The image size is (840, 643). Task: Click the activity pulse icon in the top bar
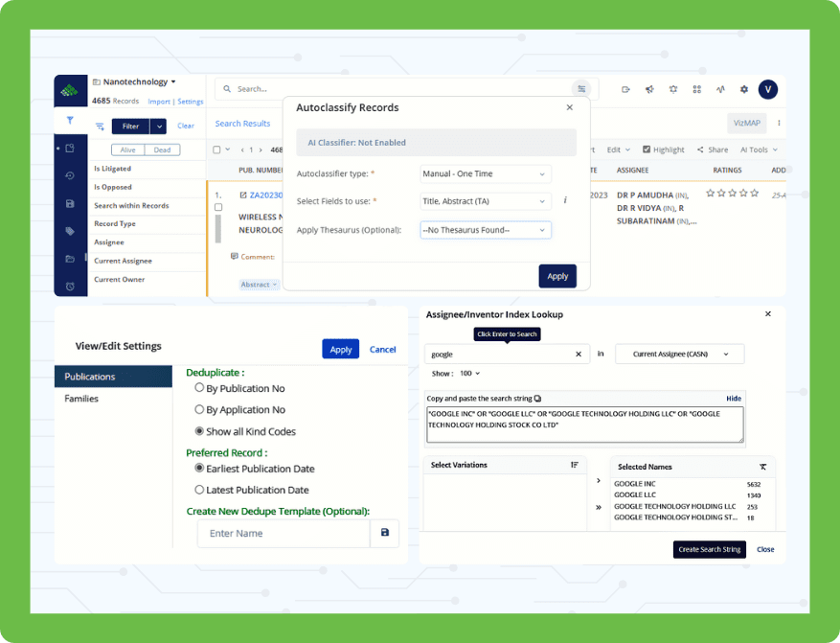(720, 89)
